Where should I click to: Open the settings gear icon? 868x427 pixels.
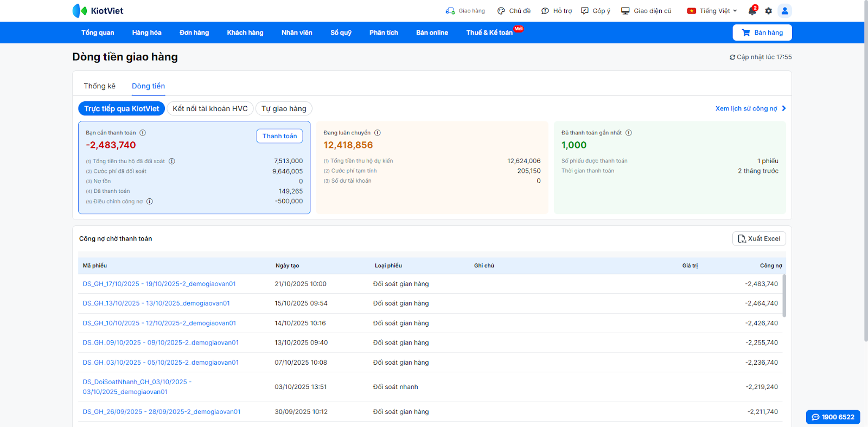tap(768, 11)
